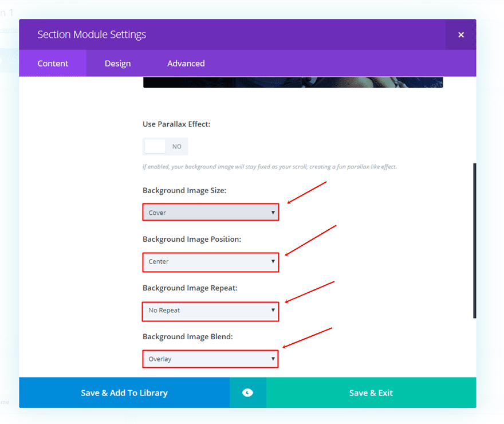
Task: Click the eye preview icon
Action: (247, 392)
